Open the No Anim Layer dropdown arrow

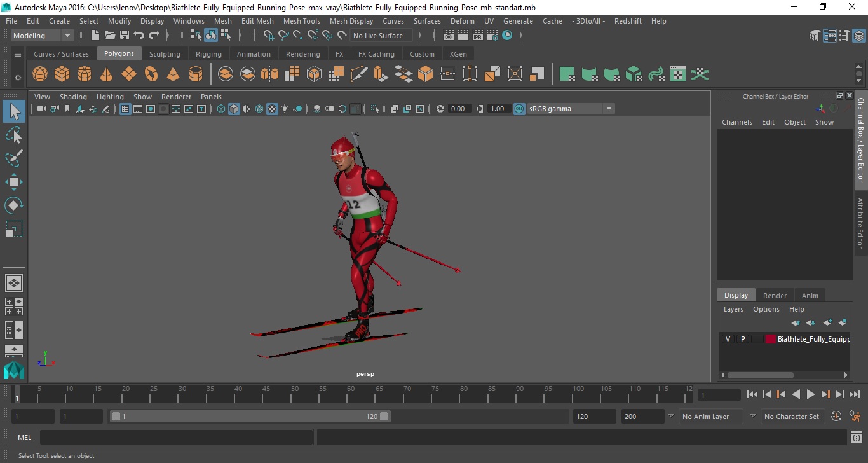(671, 416)
